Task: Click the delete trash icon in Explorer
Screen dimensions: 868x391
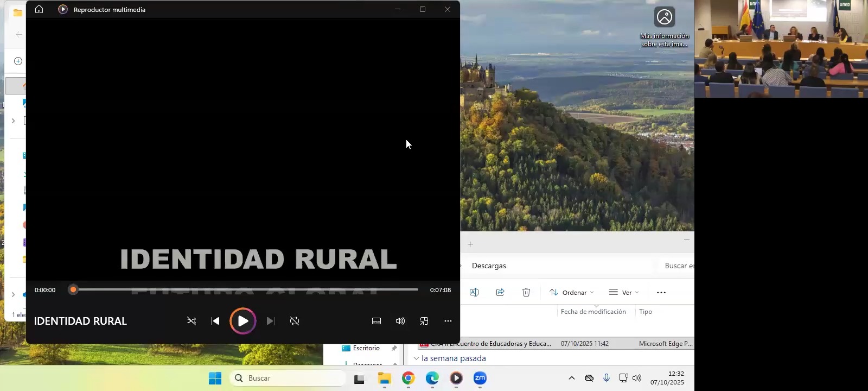Action: click(x=526, y=292)
